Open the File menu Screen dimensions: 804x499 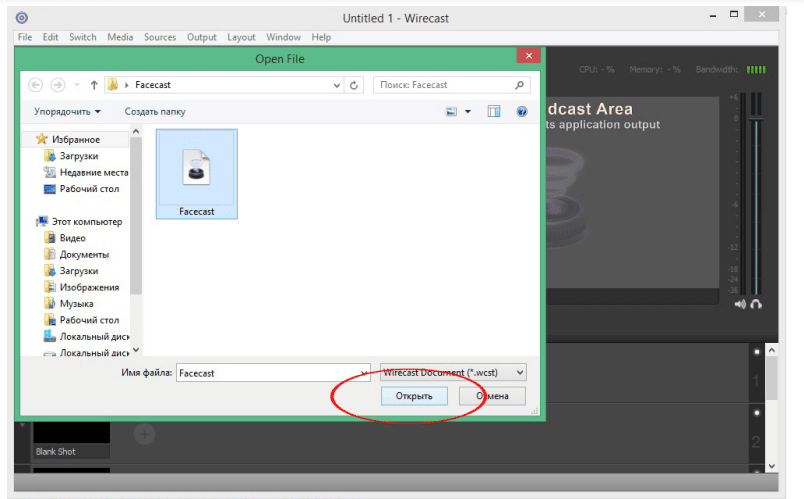25,37
